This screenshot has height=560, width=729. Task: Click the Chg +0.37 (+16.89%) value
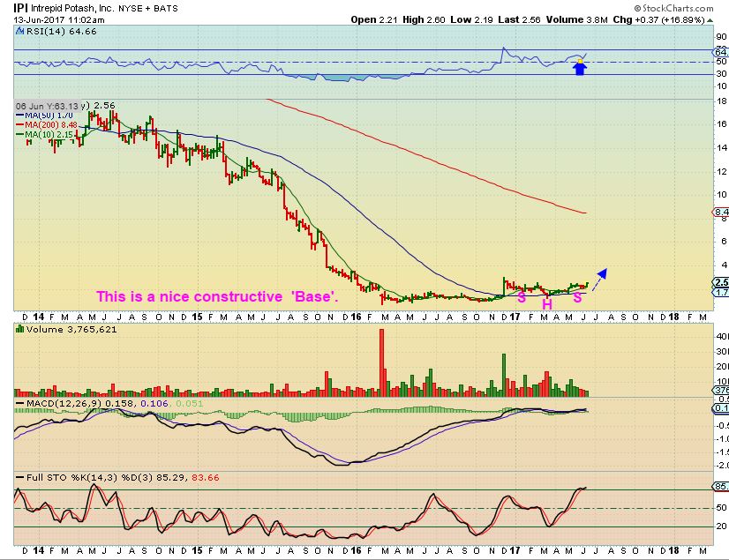point(658,19)
